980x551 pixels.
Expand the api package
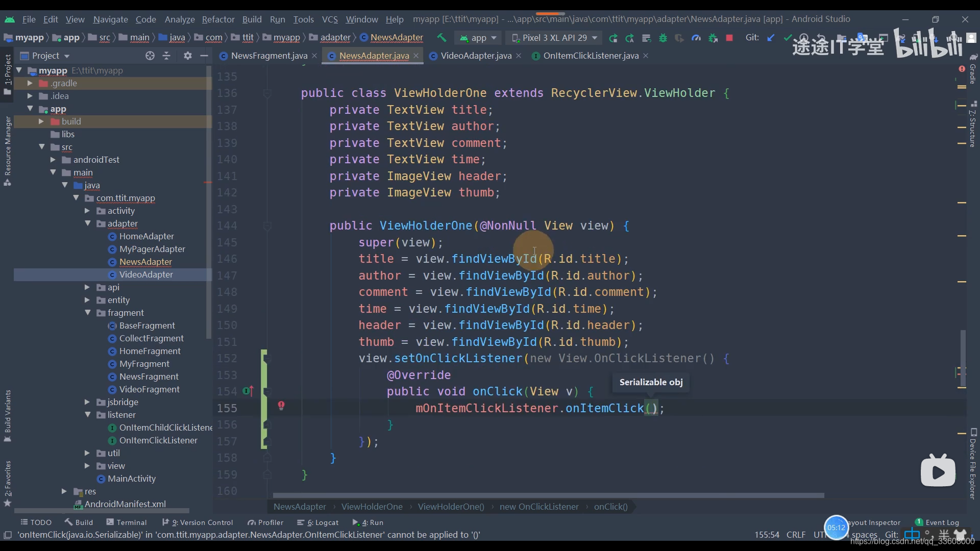click(x=87, y=287)
